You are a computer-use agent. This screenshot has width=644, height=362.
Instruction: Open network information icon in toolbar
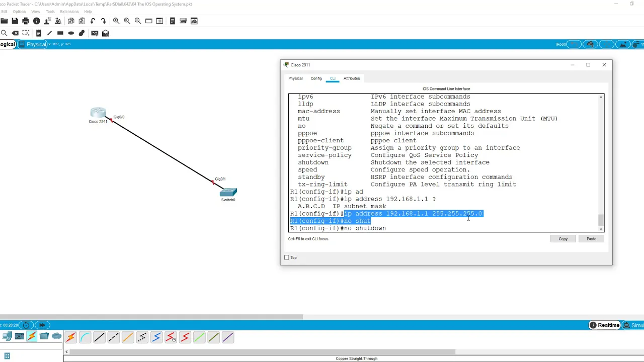click(37, 21)
